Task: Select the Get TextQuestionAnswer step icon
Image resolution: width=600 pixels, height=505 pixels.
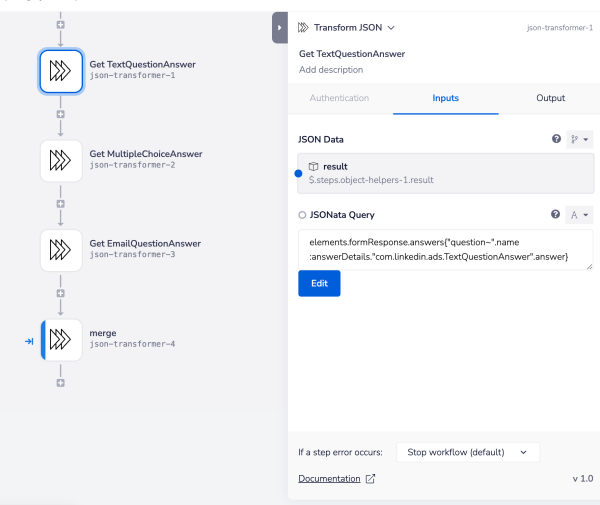Action: 61,70
